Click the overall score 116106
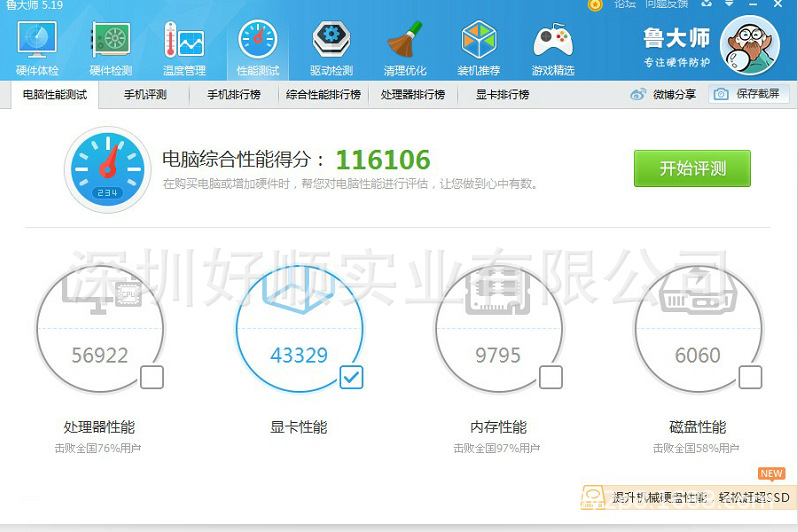Image resolution: width=798 pixels, height=532 pixels. (383, 160)
